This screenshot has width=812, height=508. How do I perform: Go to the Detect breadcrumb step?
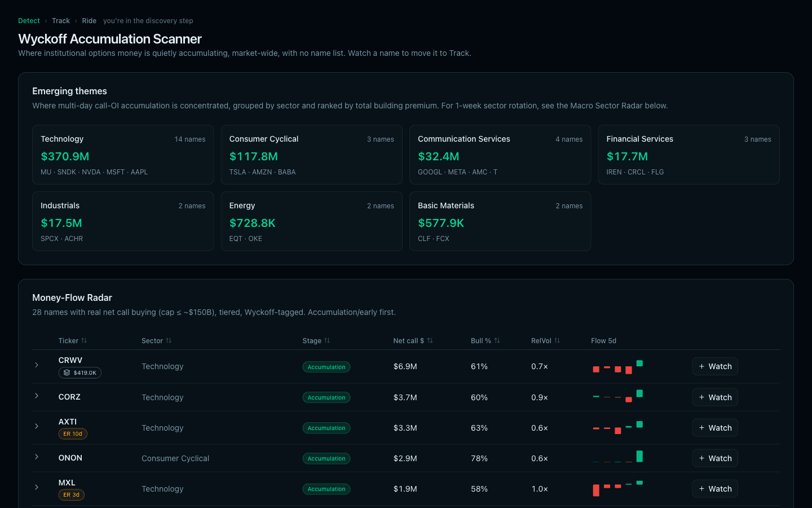[x=29, y=21]
